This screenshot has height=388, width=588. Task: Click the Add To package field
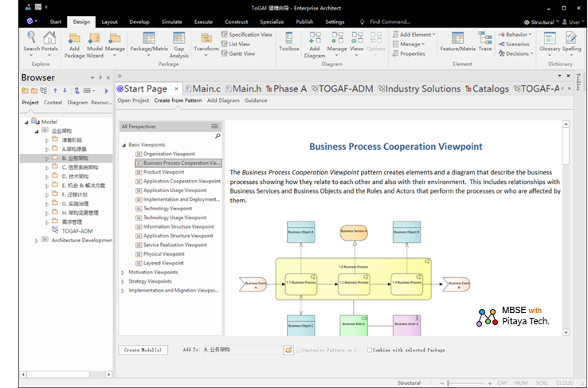coord(243,350)
